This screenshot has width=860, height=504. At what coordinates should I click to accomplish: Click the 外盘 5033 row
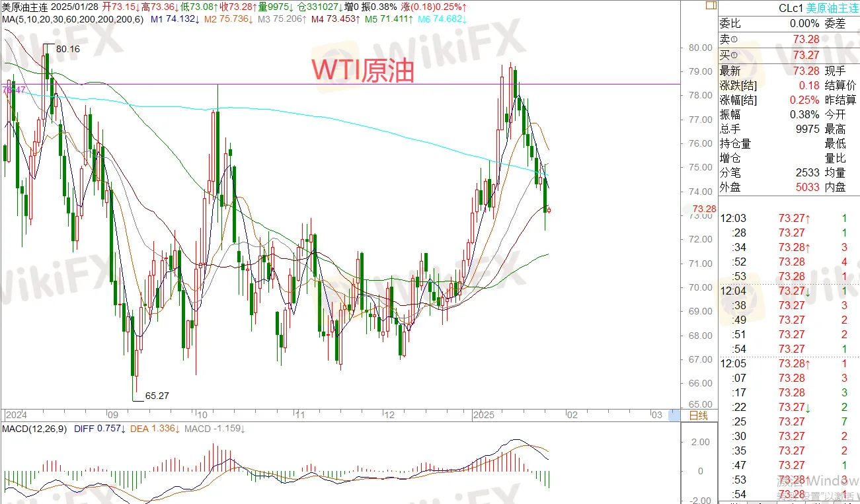[770, 187]
